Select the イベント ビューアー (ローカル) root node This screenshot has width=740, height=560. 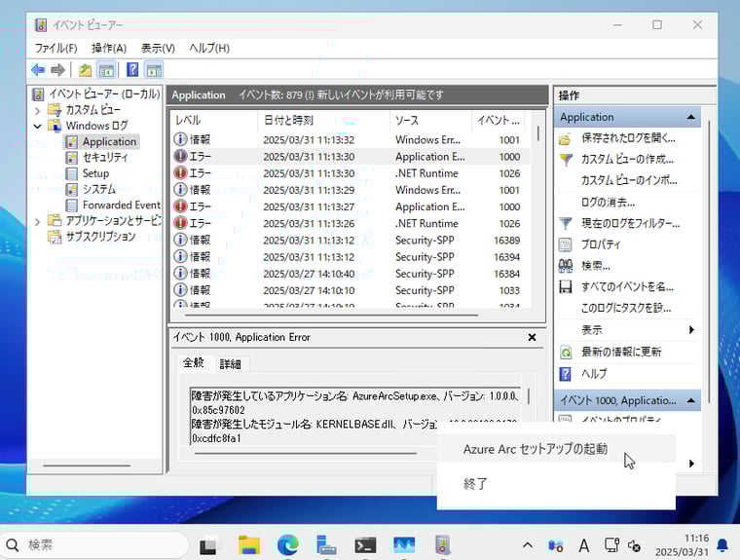[96, 93]
